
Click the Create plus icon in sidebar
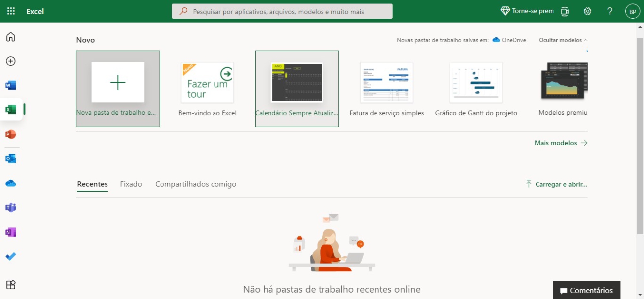(x=11, y=61)
